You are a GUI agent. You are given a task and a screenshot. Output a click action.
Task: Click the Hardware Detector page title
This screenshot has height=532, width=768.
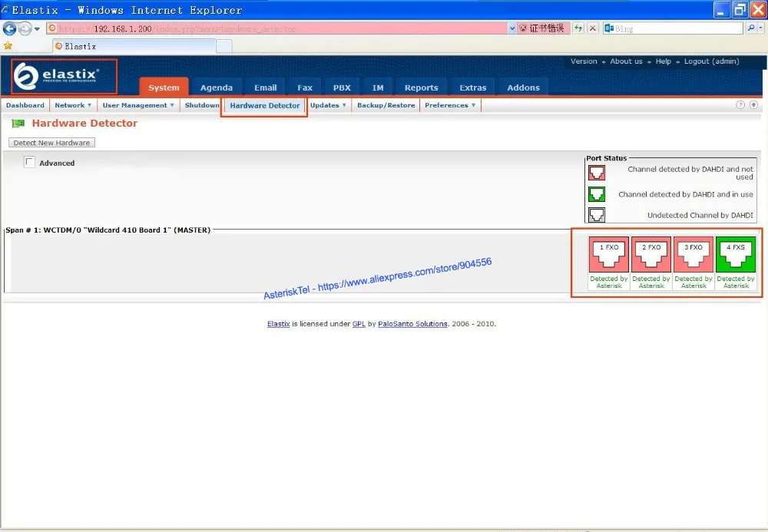tap(84, 124)
